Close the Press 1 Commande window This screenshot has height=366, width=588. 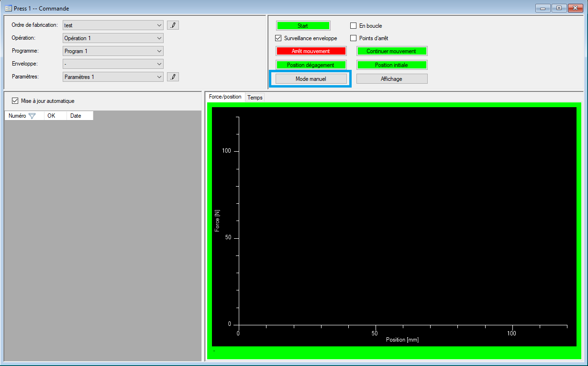pos(575,8)
